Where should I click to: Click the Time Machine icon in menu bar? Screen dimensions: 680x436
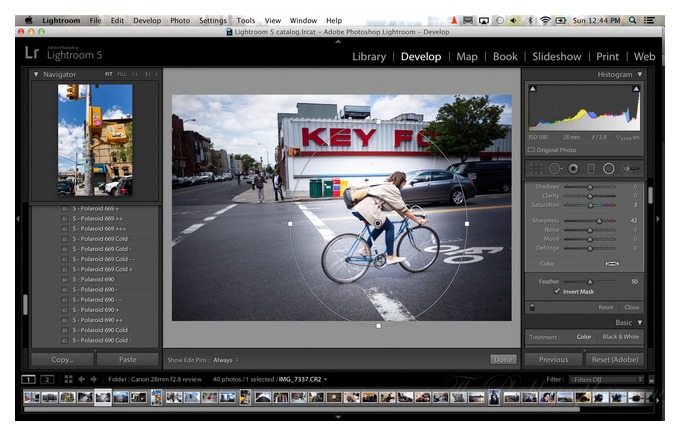click(500, 20)
